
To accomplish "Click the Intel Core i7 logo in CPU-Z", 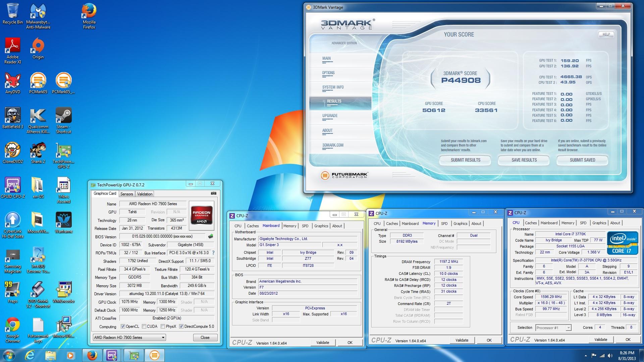I will coord(623,243).
